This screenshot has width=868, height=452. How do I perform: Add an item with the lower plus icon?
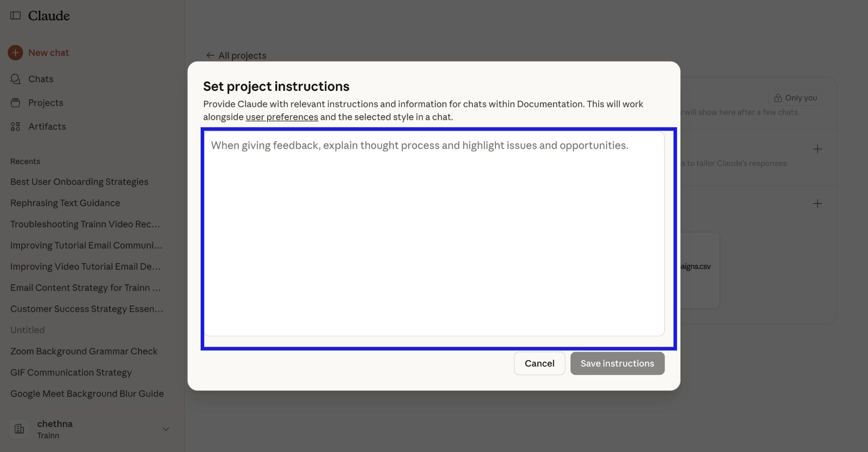pyautogui.click(x=818, y=203)
